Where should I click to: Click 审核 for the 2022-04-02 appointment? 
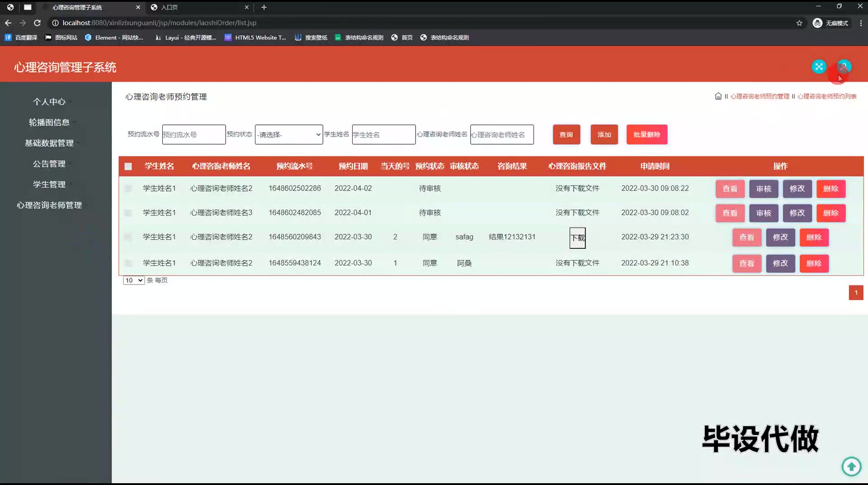pos(764,189)
